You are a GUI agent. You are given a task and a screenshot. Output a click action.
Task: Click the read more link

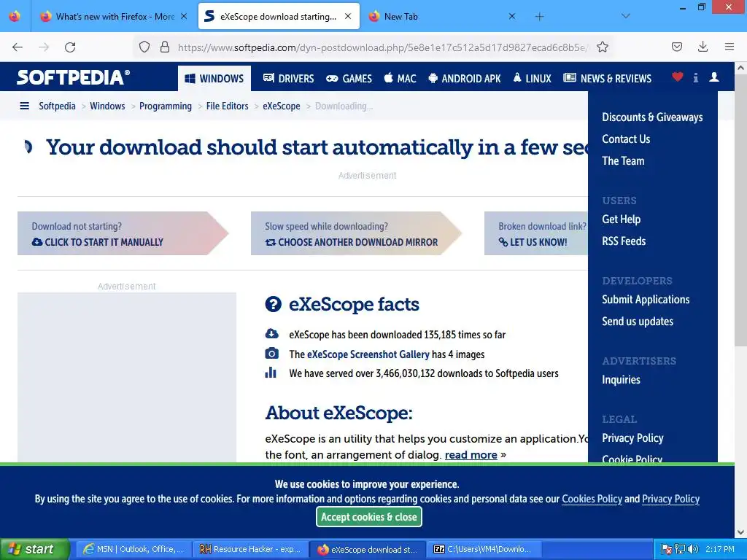coord(471,455)
